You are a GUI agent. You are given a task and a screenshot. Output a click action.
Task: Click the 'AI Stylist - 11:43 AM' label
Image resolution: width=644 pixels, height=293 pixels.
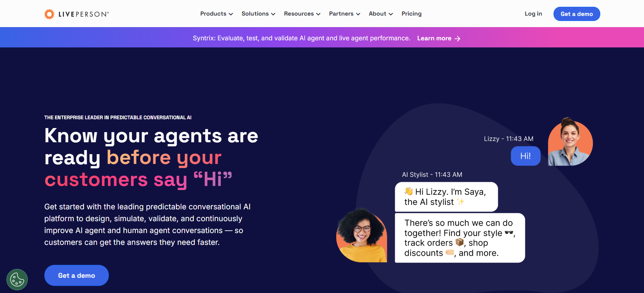coord(432,175)
